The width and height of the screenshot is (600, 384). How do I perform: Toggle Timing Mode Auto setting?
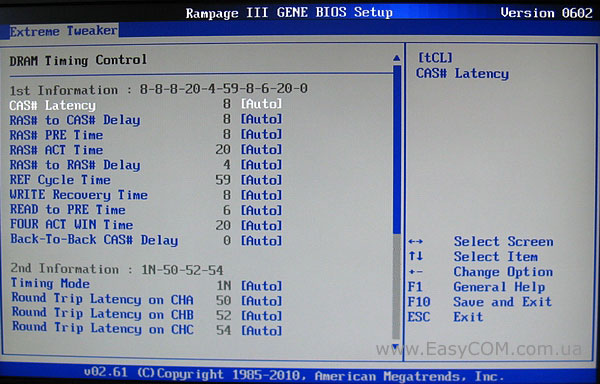click(x=261, y=286)
